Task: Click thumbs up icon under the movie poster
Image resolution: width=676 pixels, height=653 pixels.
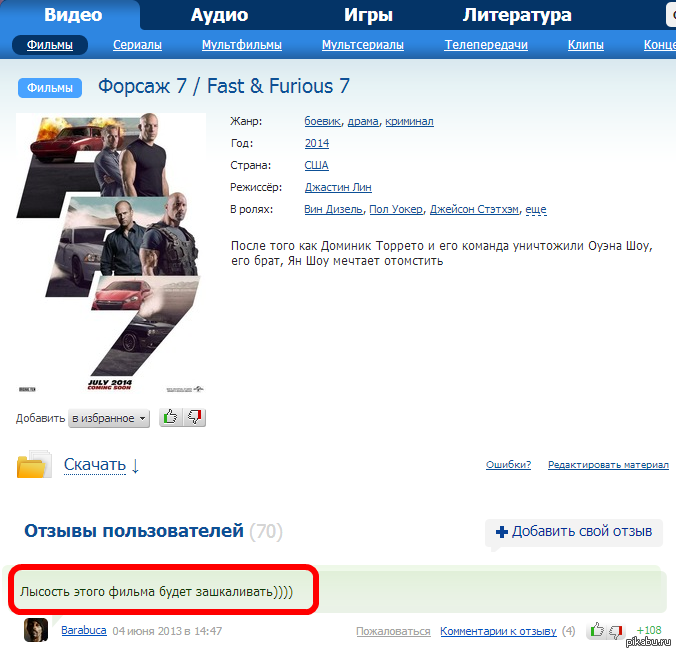Action: [170, 418]
